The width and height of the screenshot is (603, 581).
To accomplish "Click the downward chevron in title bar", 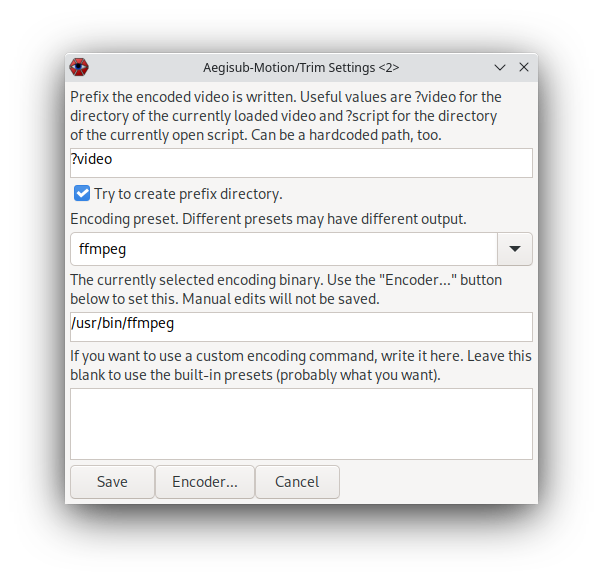I will click(500, 68).
